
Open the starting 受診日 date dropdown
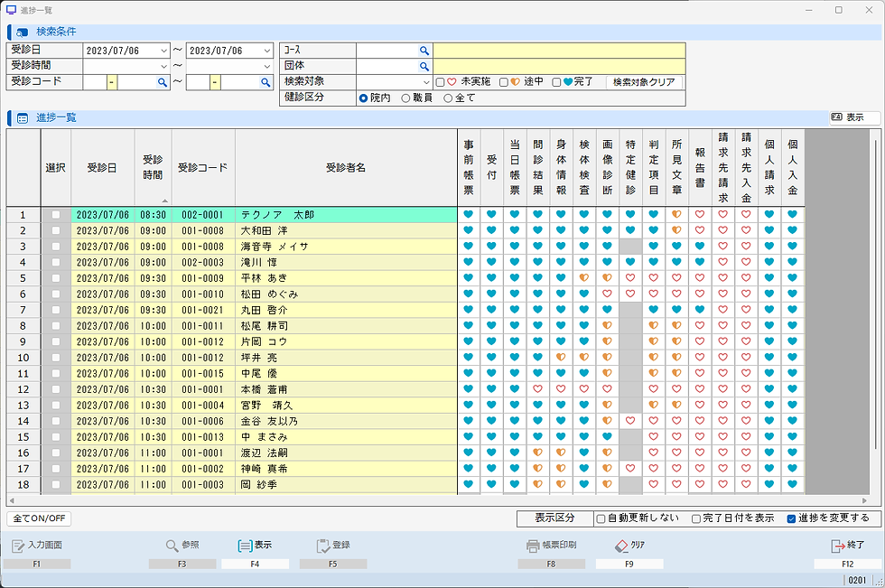(x=163, y=51)
